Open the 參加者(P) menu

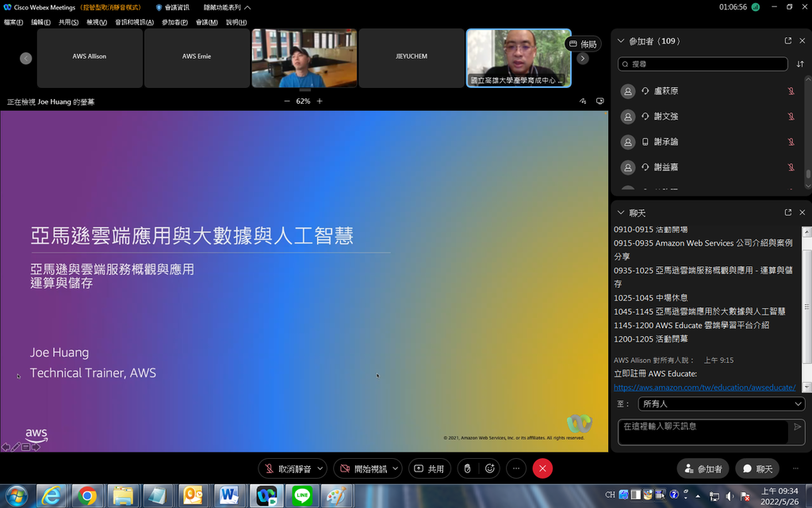[174, 22]
